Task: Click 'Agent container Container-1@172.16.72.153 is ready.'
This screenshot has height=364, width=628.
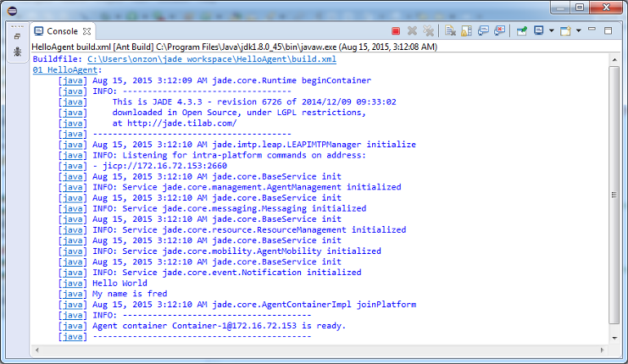Action: point(219,326)
